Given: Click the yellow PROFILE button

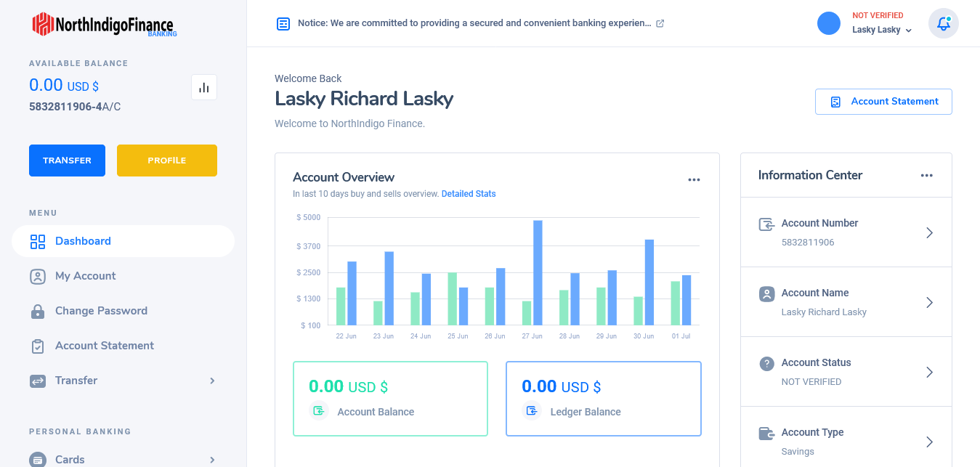Looking at the screenshot, I should point(167,161).
